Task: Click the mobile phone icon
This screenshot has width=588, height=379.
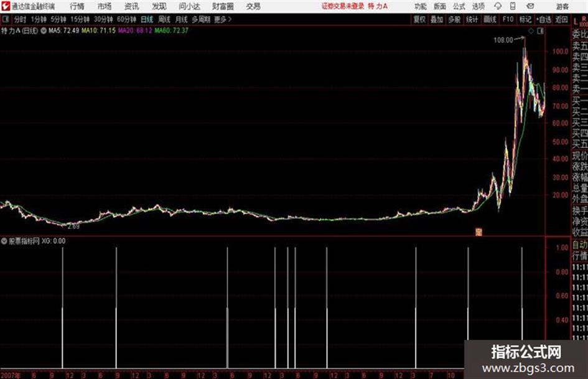Action: tap(513, 6)
